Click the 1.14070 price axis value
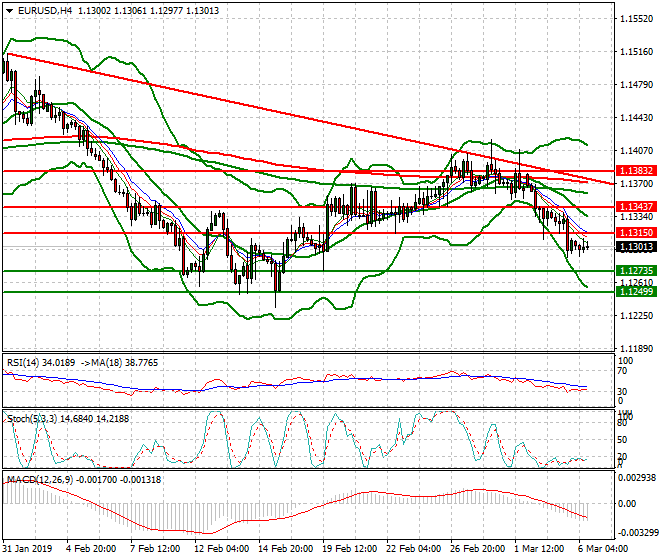Viewport: 660px width, 560px height. (x=637, y=151)
